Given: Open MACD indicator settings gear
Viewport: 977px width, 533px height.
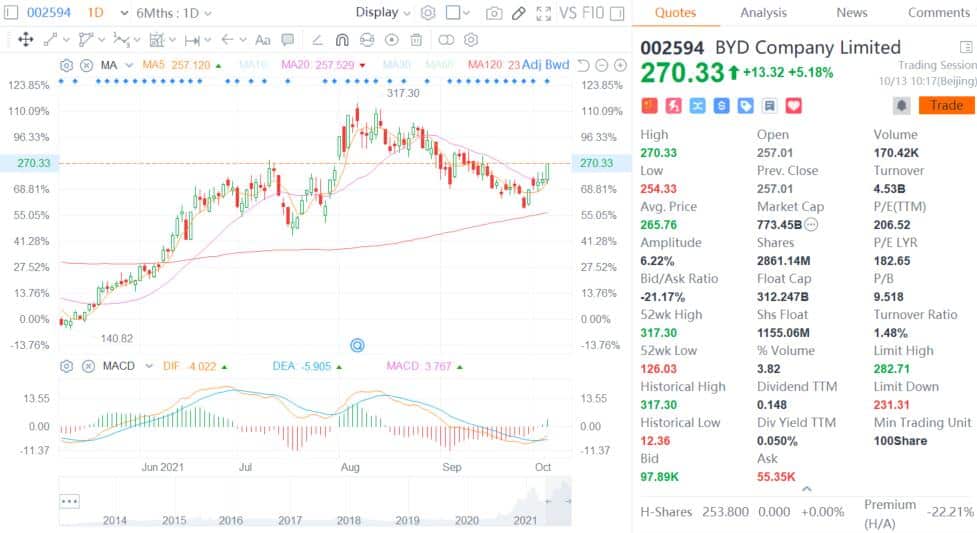Looking at the screenshot, I should coord(66,366).
